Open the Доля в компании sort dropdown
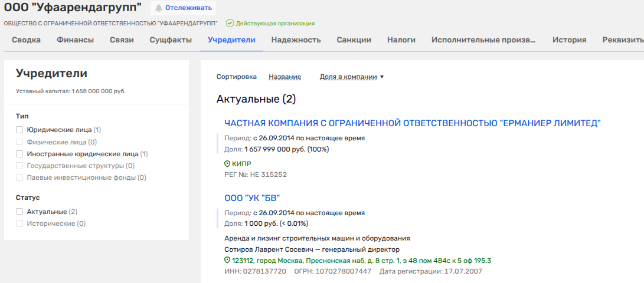This screenshot has height=283, width=644. (351, 77)
